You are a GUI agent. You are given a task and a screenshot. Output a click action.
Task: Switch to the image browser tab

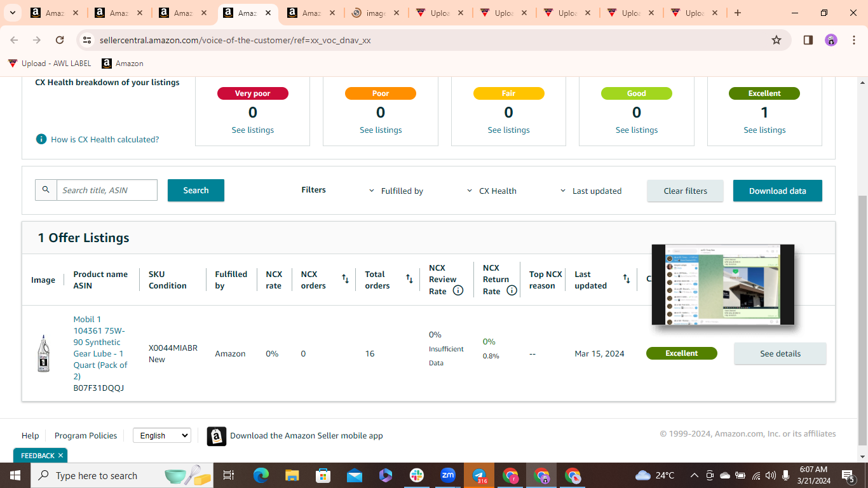pyautogui.click(x=376, y=13)
